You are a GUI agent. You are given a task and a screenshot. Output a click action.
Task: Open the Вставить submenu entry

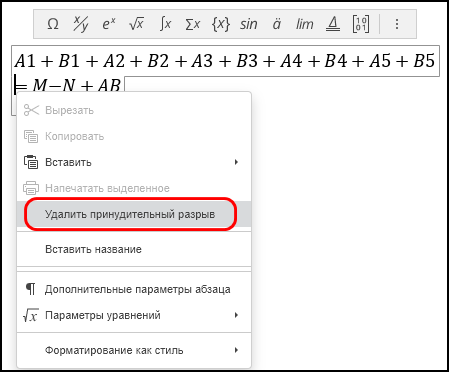coord(134,162)
